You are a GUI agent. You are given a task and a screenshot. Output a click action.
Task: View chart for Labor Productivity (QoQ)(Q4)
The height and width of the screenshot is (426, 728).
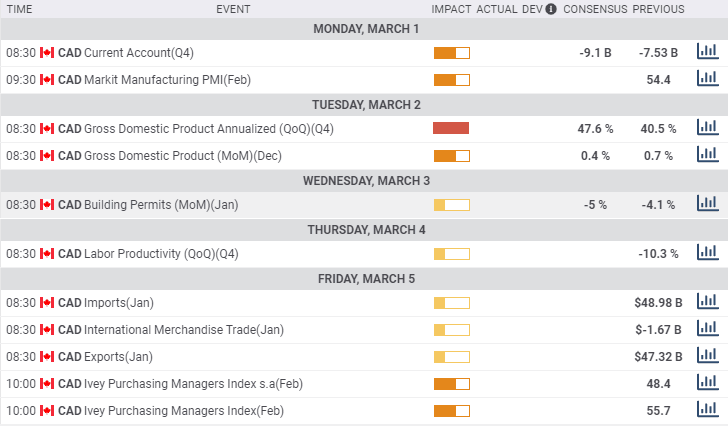pyautogui.click(x=707, y=253)
